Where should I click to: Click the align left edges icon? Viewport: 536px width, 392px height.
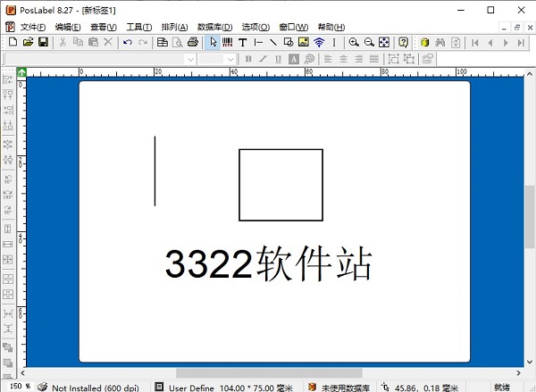pyautogui.click(x=8, y=79)
